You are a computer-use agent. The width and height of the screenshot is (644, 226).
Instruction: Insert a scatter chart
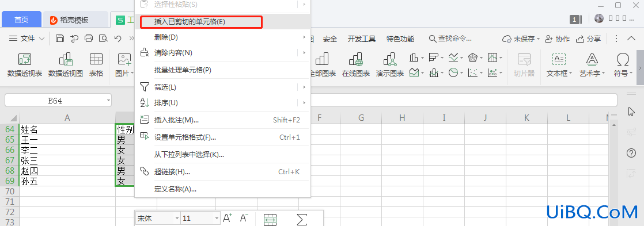coord(473,72)
